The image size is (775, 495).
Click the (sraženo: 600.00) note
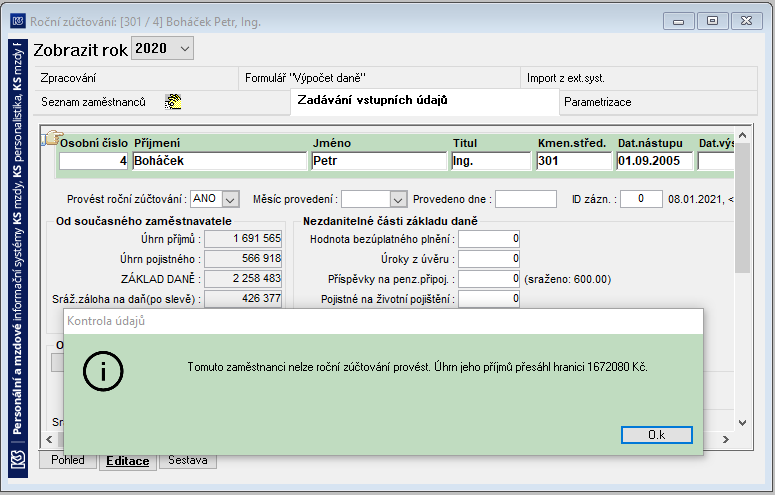[567, 279]
